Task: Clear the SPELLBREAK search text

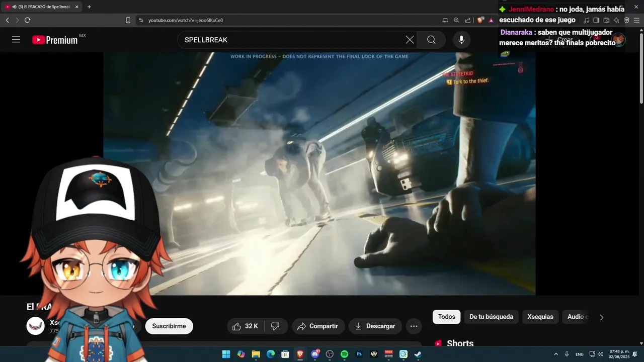Action: 410,40
